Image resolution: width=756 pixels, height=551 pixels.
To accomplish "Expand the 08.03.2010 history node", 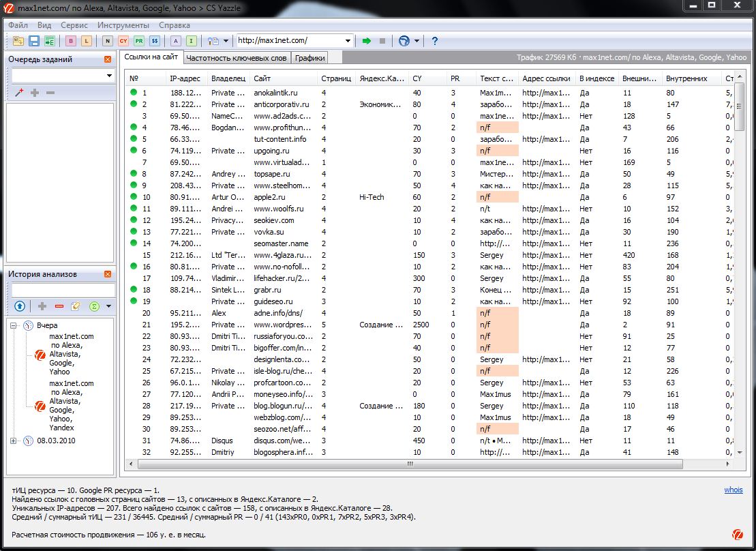I will coord(14,441).
